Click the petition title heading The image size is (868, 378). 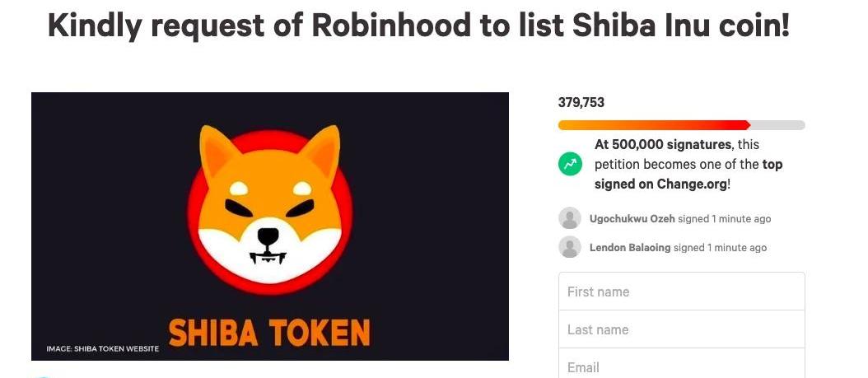(x=418, y=26)
